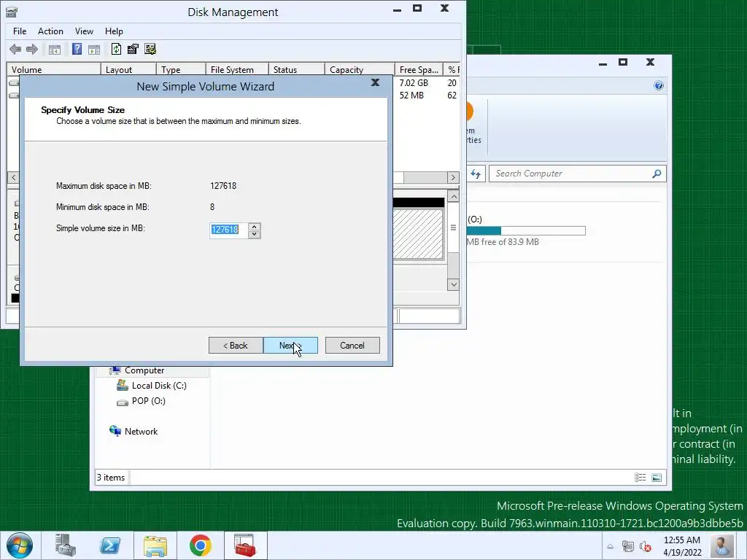Open File Explorer from the taskbar
Image resolution: width=747 pixels, height=560 pixels.
click(155, 546)
